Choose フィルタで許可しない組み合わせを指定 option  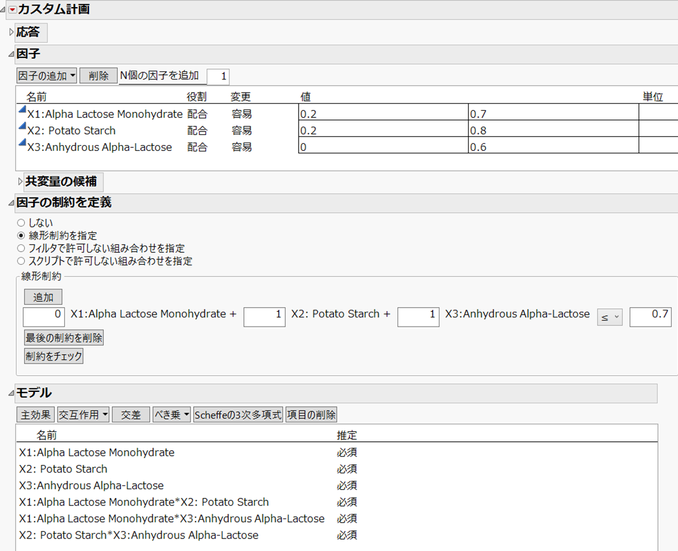pyautogui.click(x=21, y=248)
